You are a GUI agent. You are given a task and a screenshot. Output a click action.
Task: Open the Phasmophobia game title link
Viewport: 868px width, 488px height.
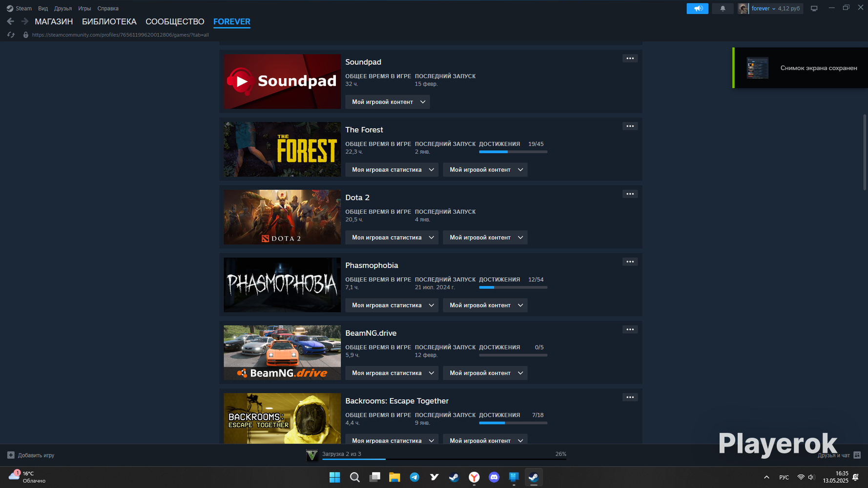point(372,265)
